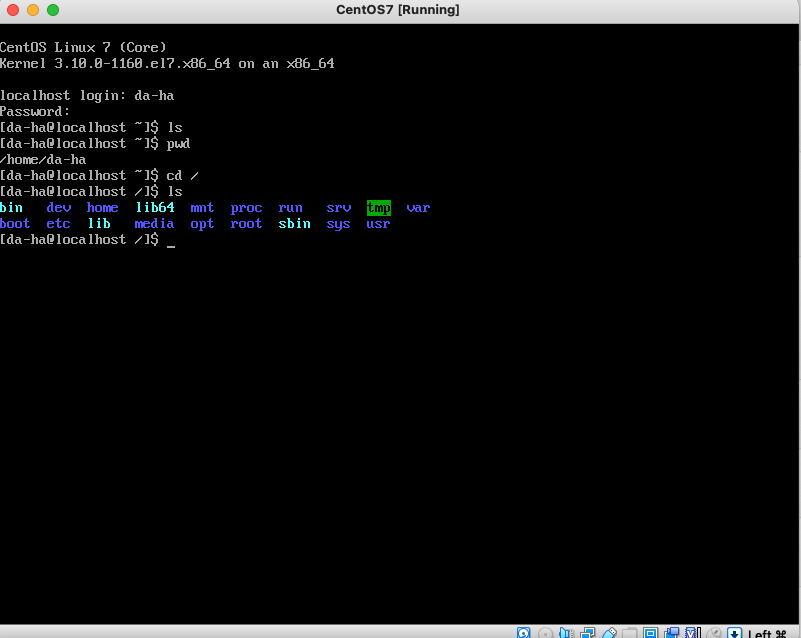Screen dimensions: 801x638
Task: Click the 'CentOS7 [Running]' window title
Action: click(x=397, y=10)
